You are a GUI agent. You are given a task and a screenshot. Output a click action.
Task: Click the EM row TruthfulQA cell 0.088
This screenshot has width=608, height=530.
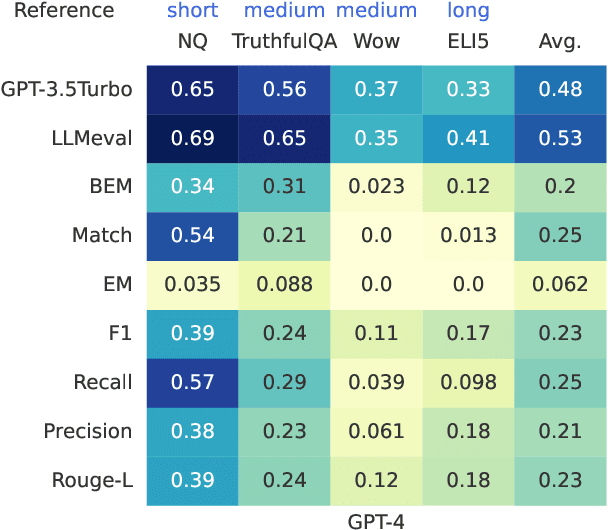pos(285,285)
